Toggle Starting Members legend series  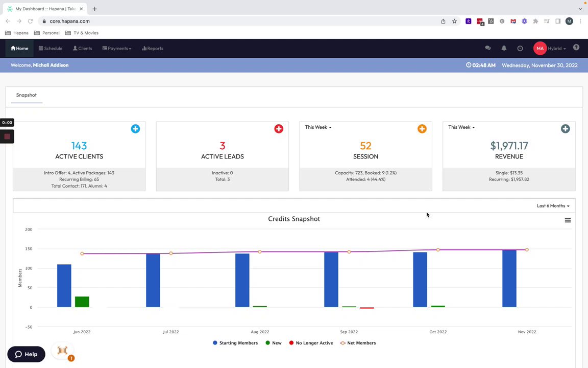[235, 343]
